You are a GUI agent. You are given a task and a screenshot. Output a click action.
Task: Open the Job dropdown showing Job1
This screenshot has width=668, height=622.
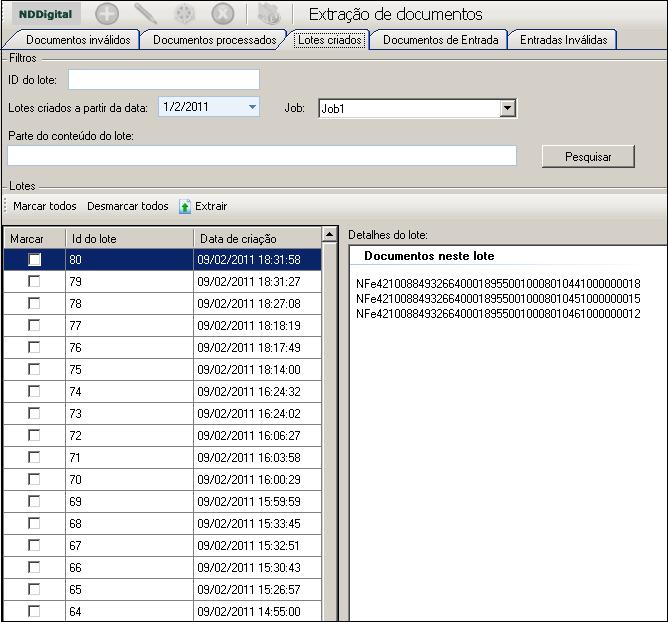tap(507, 109)
